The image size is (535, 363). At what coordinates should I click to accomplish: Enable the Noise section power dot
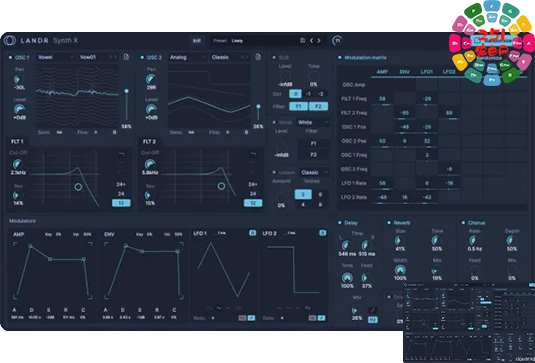point(274,122)
